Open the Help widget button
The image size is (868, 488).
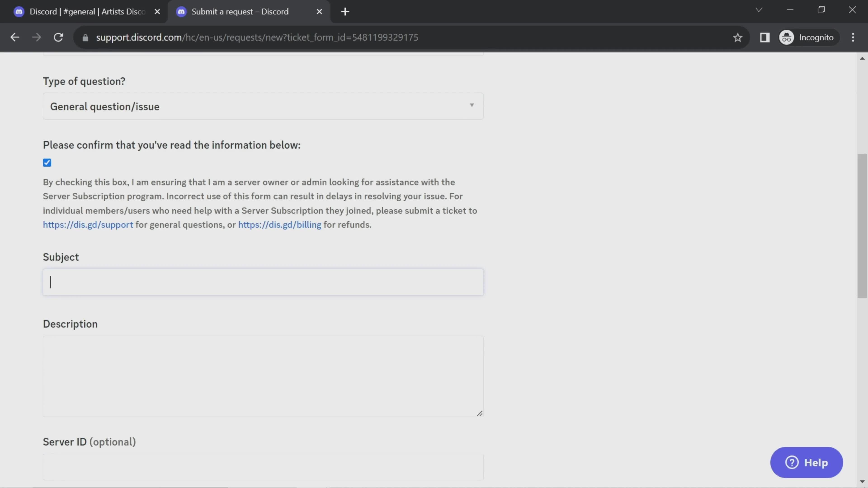click(806, 462)
